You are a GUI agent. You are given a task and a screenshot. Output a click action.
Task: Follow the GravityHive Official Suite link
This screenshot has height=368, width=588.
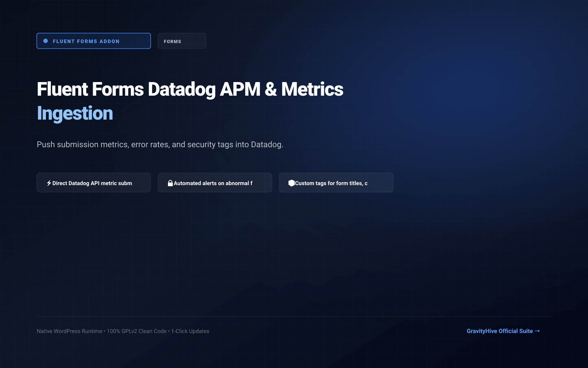[x=503, y=331]
